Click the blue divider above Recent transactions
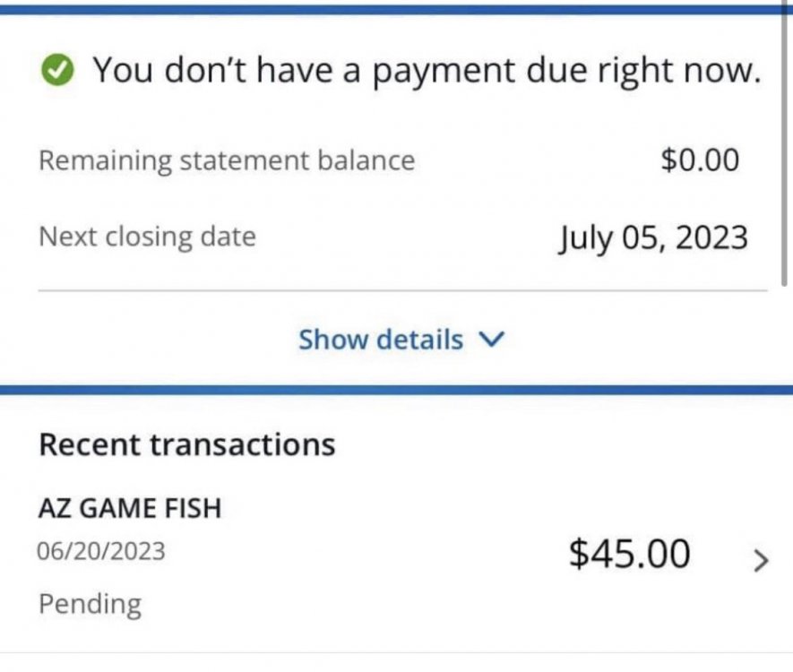This screenshot has height=672, width=793. pos(396,390)
